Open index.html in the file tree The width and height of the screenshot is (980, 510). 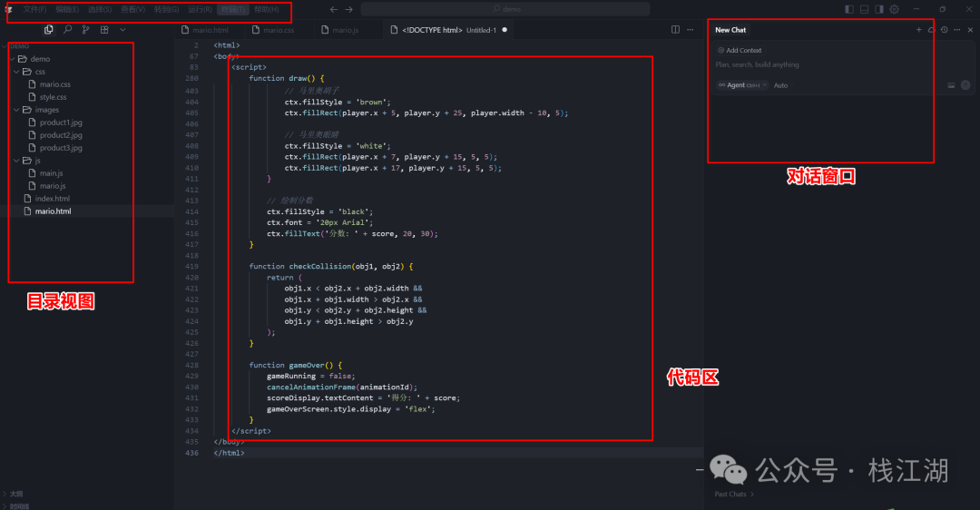[52, 199]
